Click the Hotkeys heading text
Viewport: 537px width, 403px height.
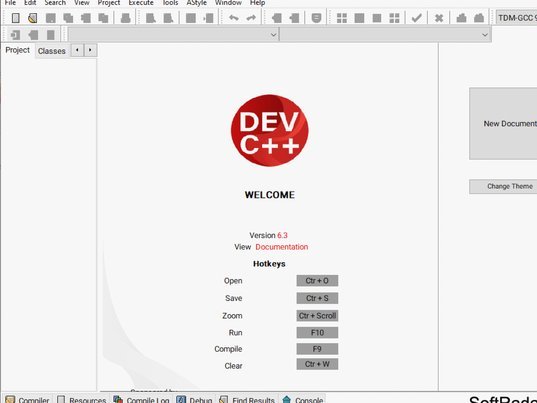coord(269,264)
